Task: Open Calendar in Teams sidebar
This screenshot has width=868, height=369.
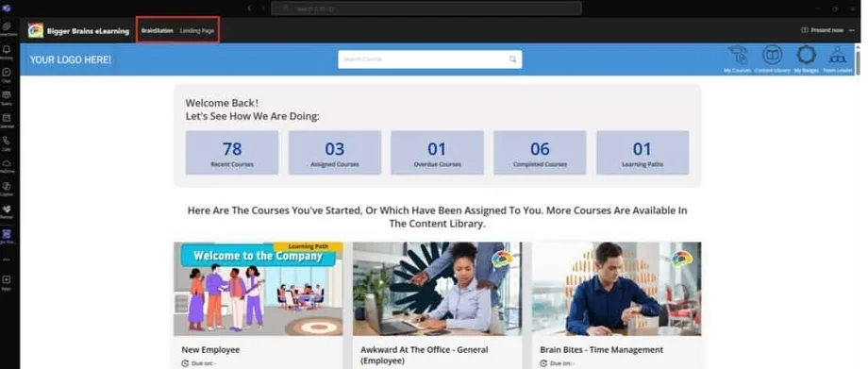Action: click(7, 121)
